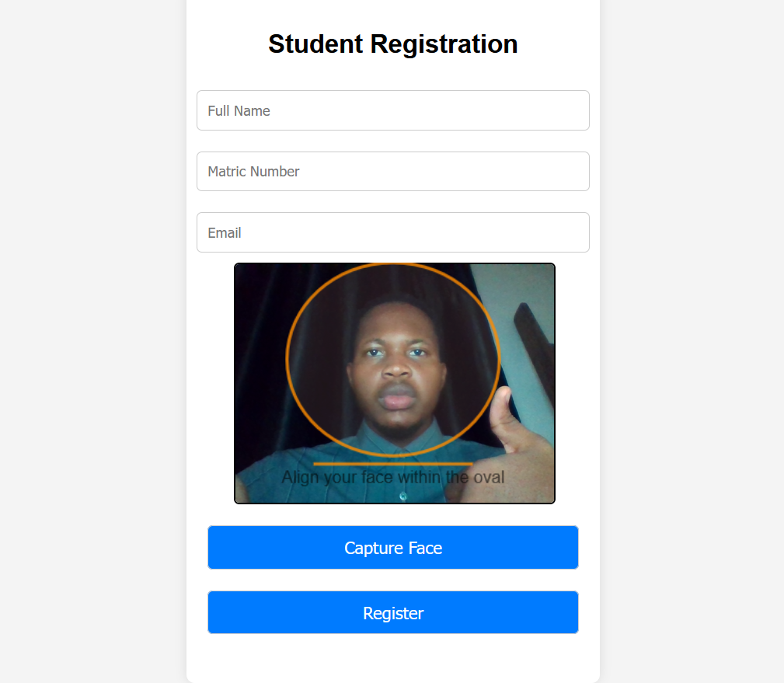Screen dimensions: 784x683
Task: Click the Student Registration heading
Action: tap(392, 44)
